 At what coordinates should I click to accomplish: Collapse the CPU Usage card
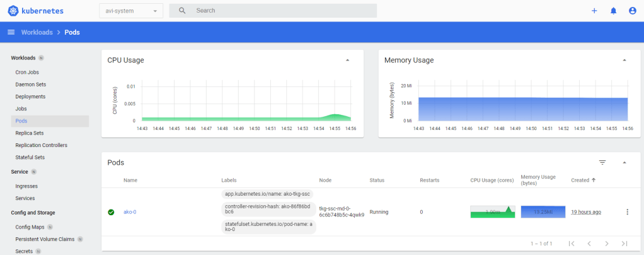coord(347,61)
